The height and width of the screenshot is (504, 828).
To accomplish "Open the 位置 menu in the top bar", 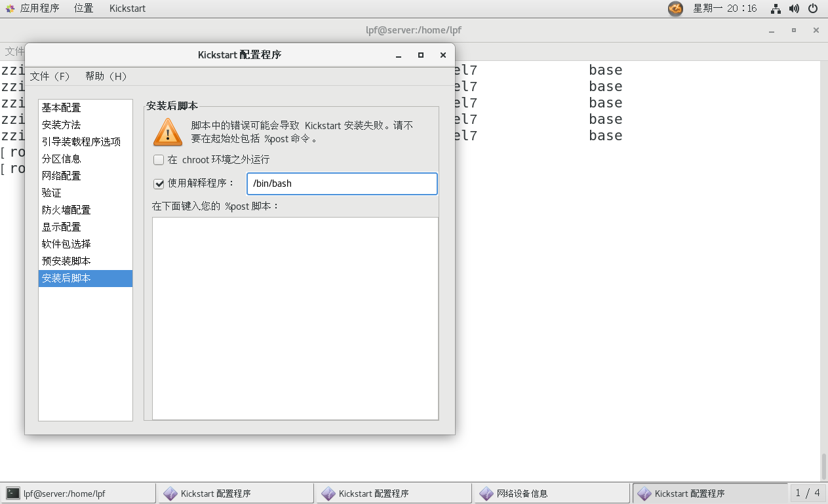I will (83, 9).
